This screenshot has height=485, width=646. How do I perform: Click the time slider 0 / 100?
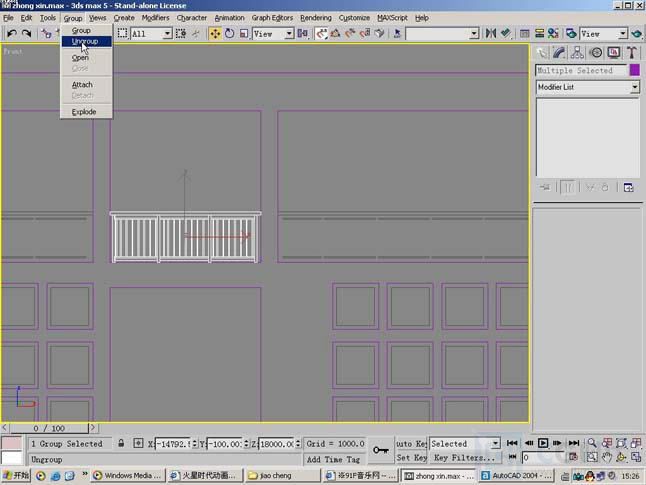[x=49, y=428]
